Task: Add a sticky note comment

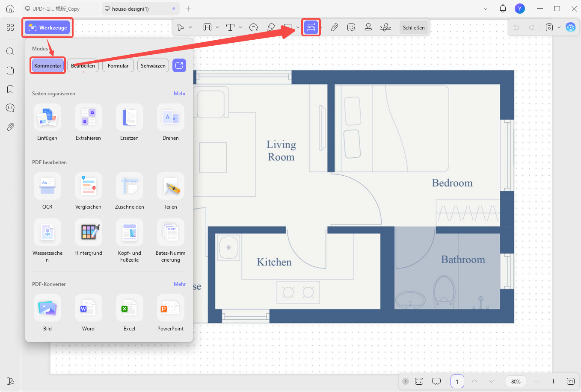Action: (x=254, y=27)
